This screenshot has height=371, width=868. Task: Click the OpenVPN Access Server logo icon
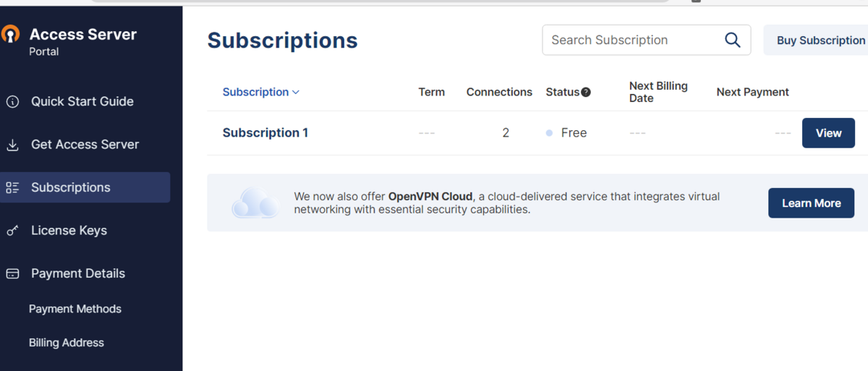pyautogui.click(x=10, y=34)
